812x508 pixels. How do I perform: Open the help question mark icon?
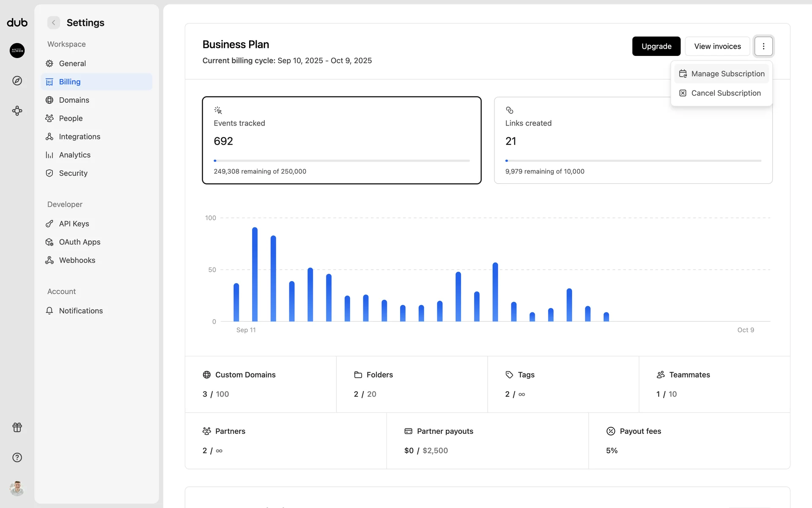point(17,458)
